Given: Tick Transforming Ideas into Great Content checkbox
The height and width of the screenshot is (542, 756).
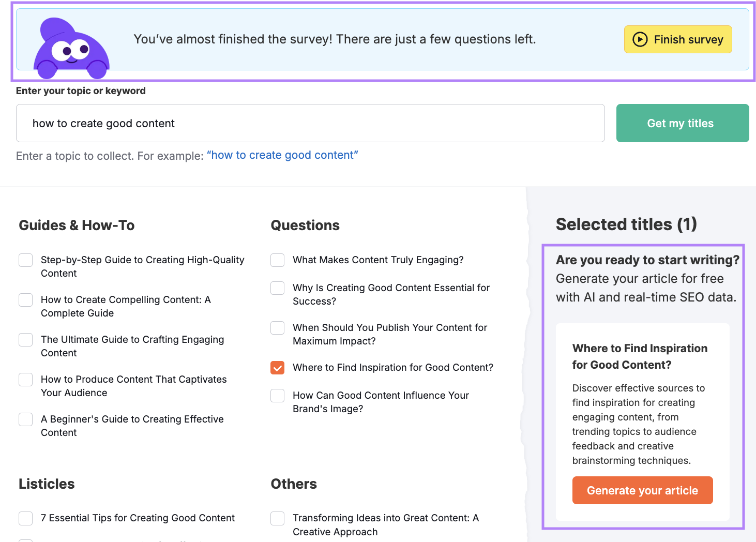Looking at the screenshot, I should tap(278, 518).
